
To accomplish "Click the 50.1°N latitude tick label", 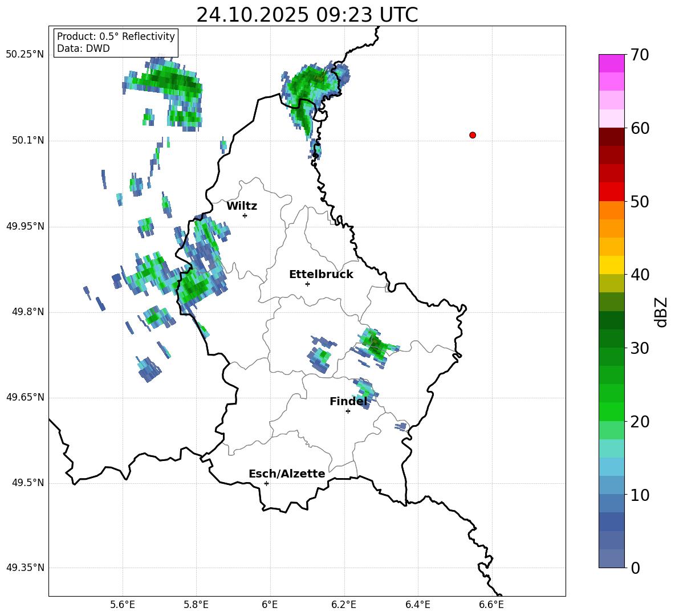I will [28, 140].
